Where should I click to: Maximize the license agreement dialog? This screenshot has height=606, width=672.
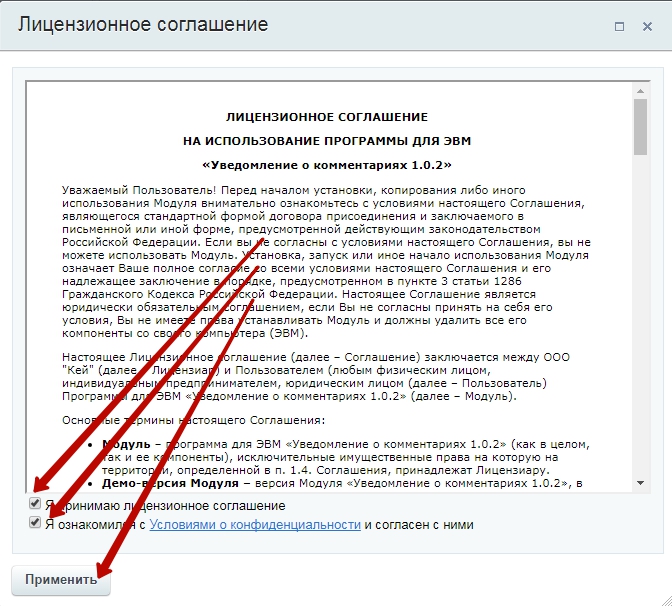620,25
